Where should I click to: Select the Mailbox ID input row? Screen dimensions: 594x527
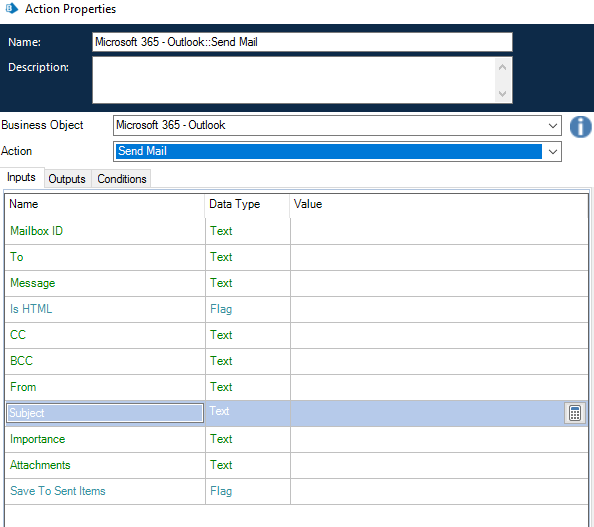tap(296, 231)
